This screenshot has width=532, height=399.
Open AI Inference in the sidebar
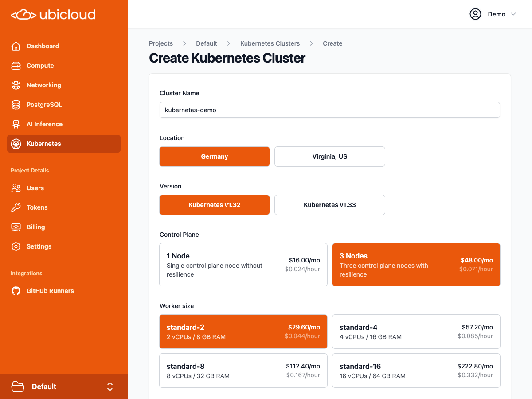pos(64,124)
